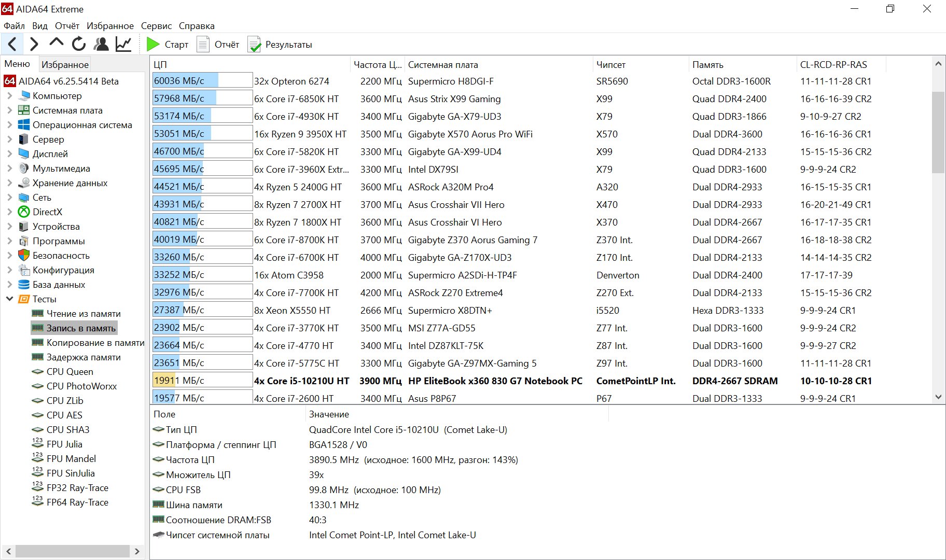Screen dimensions: 946x560
Task: Click the Отчёт document icon in toolbar
Action: (203, 45)
